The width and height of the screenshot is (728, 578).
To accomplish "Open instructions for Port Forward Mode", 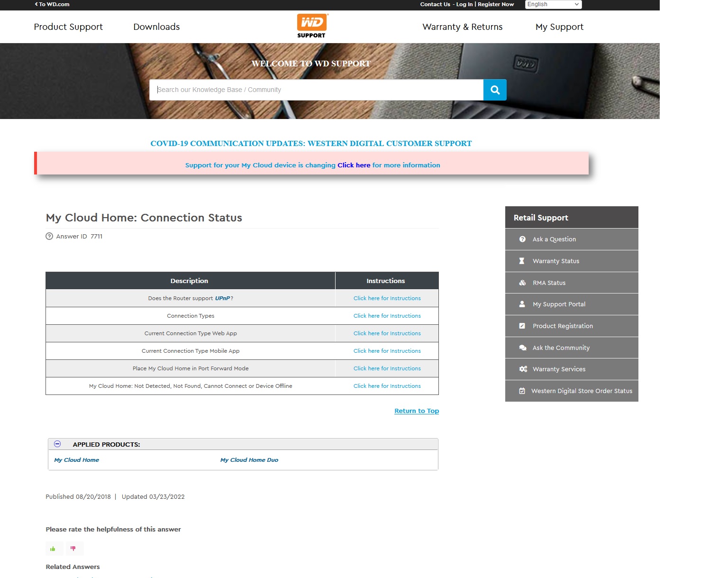I will [x=387, y=368].
